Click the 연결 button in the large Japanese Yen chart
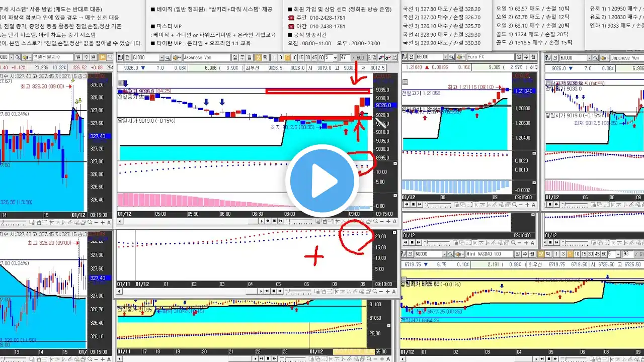644x362 pixels. click(372, 58)
